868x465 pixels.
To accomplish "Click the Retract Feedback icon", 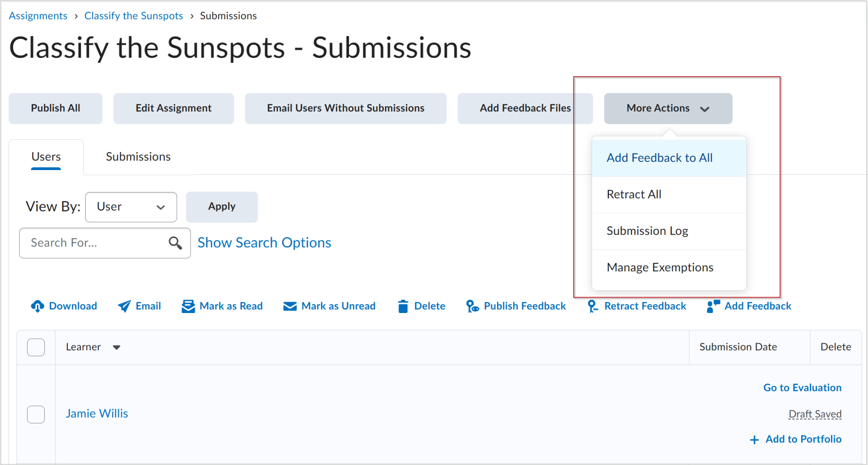I will 593,306.
